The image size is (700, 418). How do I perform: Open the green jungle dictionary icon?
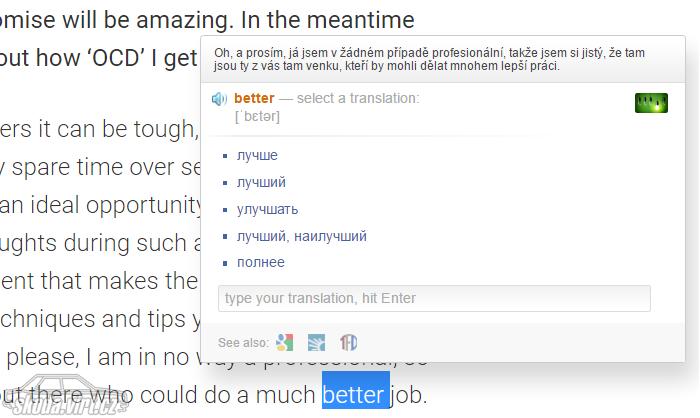click(x=651, y=103)
